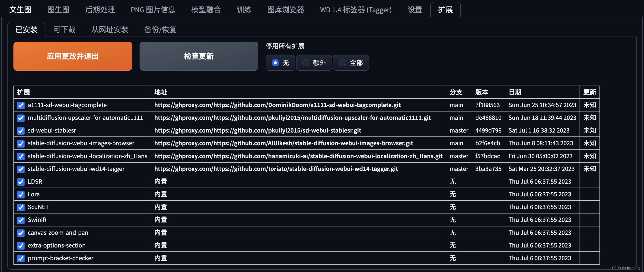Screen dimensions: 644x272
Task: Open the sd-webui-stablesr GitHub link
Action: click(x=258, y=130)
